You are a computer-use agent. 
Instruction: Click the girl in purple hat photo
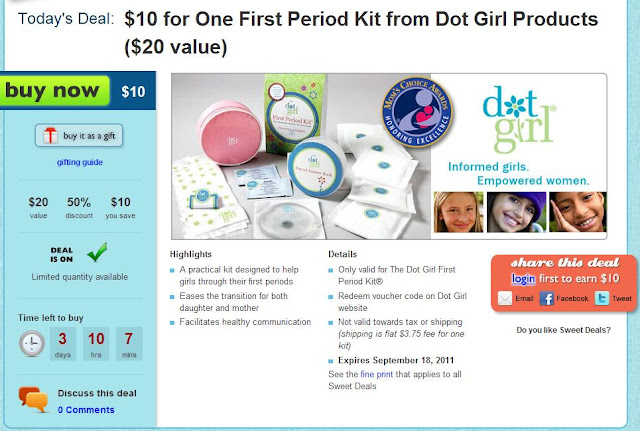click(x=516, y=212)
